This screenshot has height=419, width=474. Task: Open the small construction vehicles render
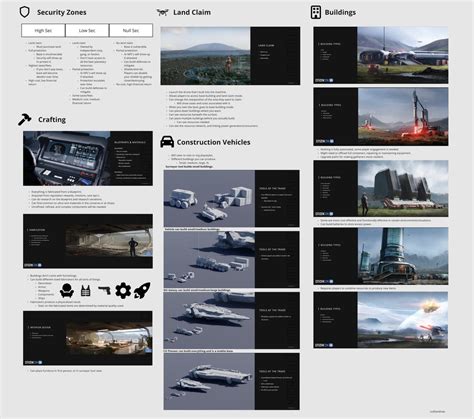pos(209,199)
